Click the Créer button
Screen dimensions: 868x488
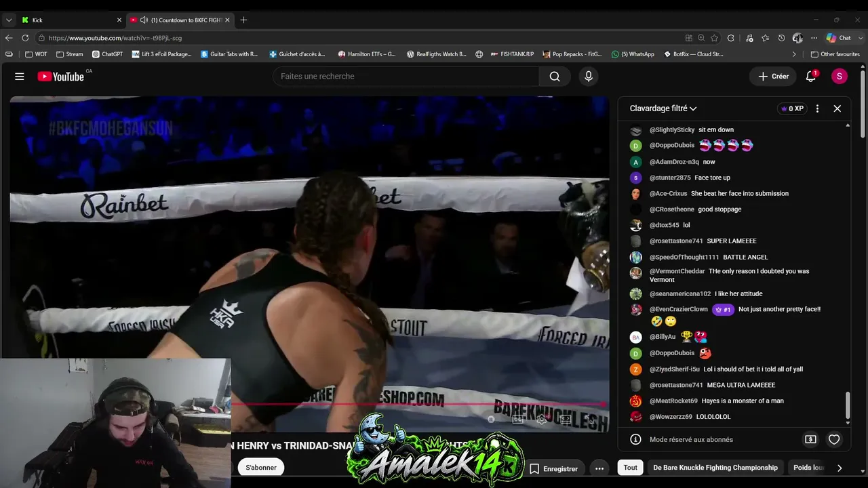774,77
